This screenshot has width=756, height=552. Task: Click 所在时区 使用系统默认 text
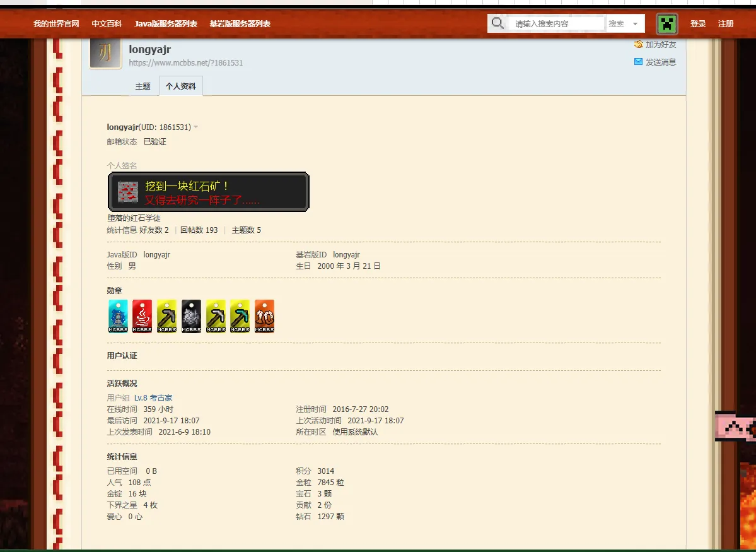tap(337, 432)
